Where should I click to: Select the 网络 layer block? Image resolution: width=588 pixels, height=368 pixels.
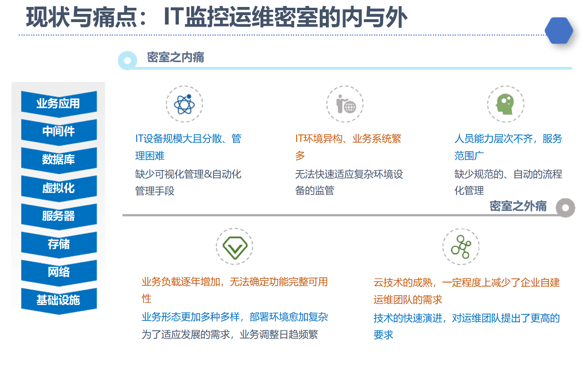59,272
